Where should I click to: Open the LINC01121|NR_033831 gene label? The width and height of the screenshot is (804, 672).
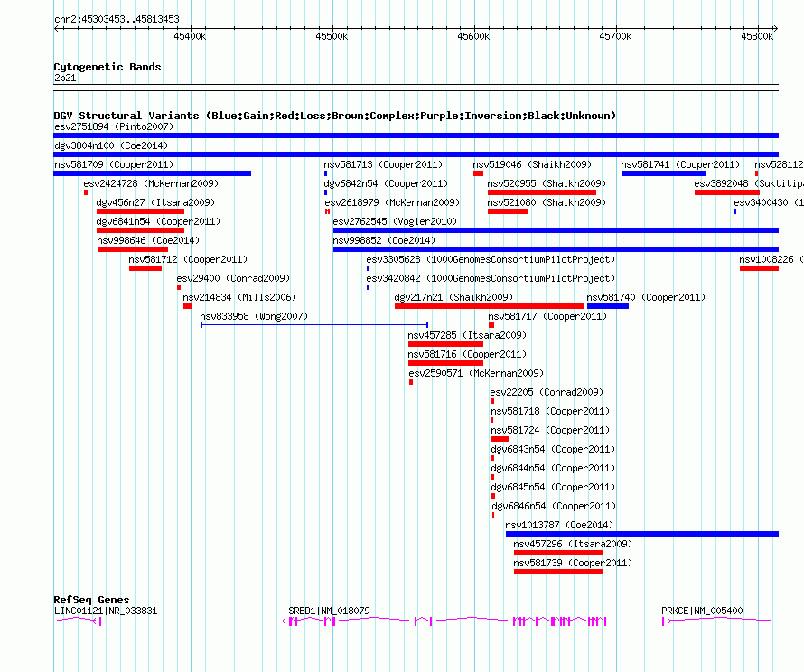click(x=106, y=611)
